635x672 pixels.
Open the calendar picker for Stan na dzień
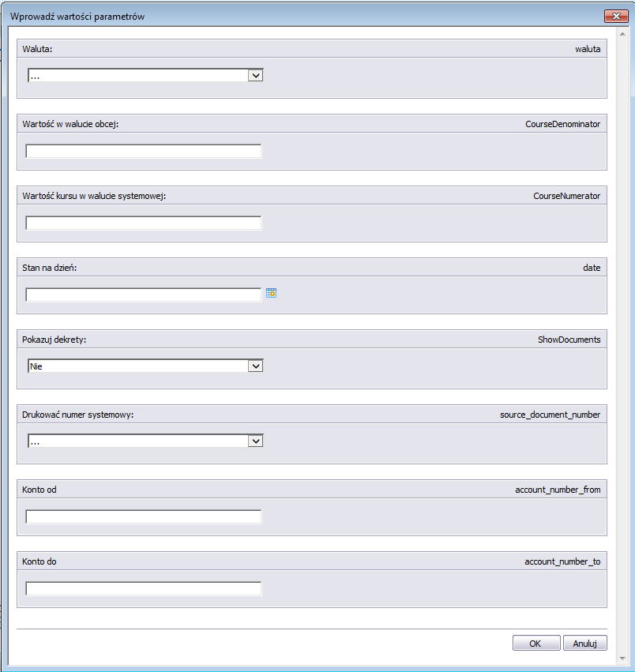pyautogui.click(x=271, y=293)
